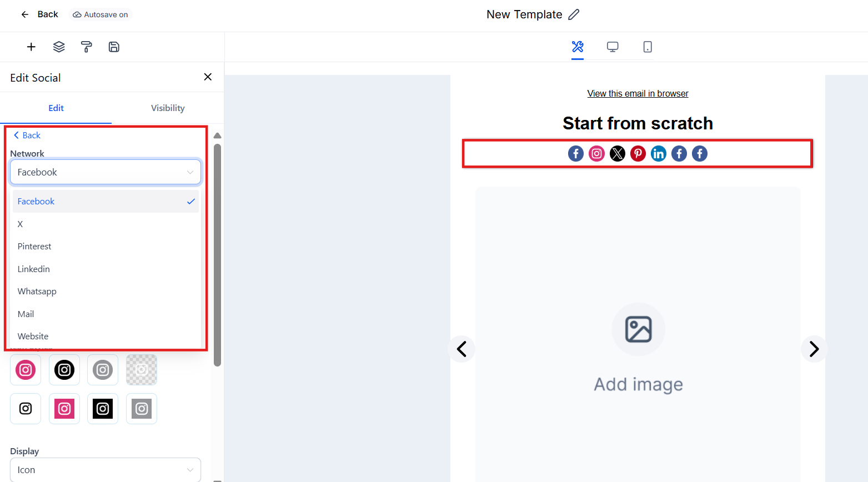Click last Facebook icon in social row

(700, 154)
